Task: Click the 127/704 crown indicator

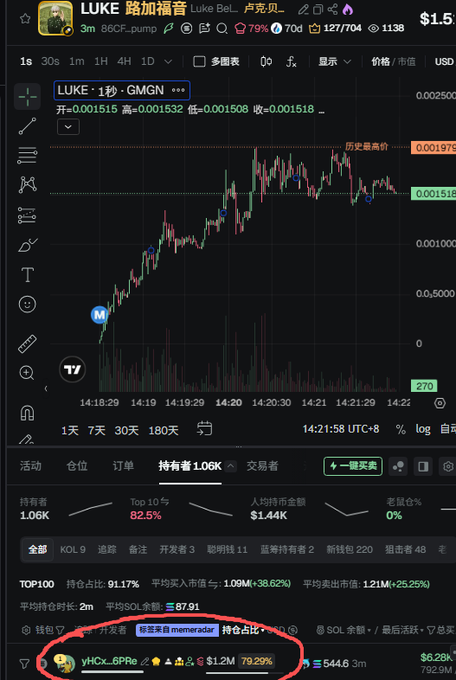Action: click(335, 29)
